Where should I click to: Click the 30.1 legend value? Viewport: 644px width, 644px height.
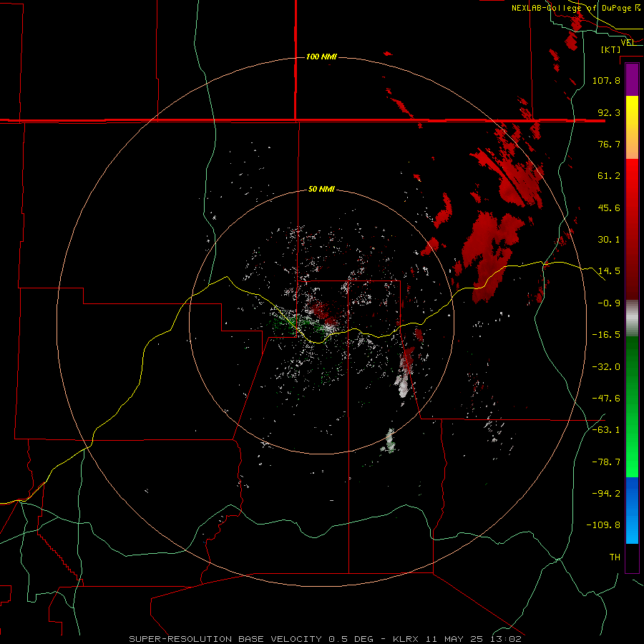[609, 240]
